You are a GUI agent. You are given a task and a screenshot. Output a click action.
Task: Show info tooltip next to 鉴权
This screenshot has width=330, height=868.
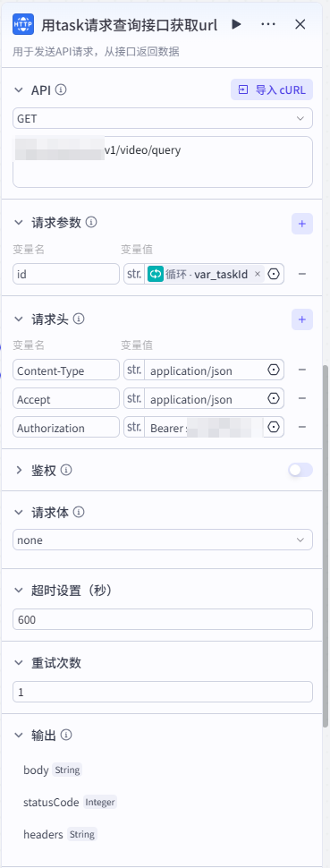click(66, 471)
